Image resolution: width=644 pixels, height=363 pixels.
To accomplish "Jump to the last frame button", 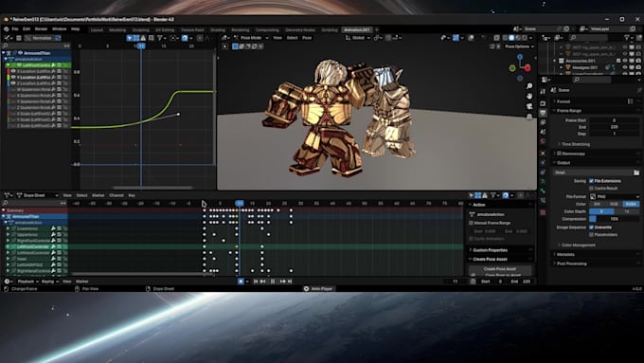I will coord(290,281).
